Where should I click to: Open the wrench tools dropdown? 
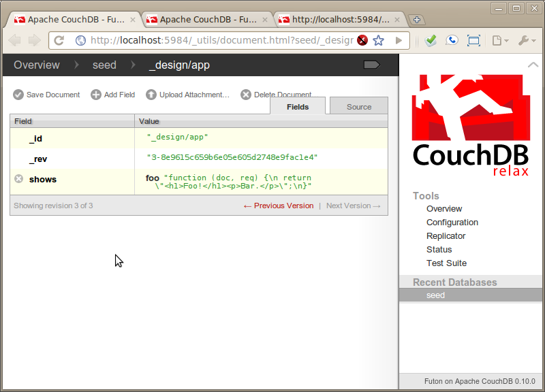pos(523,41)
